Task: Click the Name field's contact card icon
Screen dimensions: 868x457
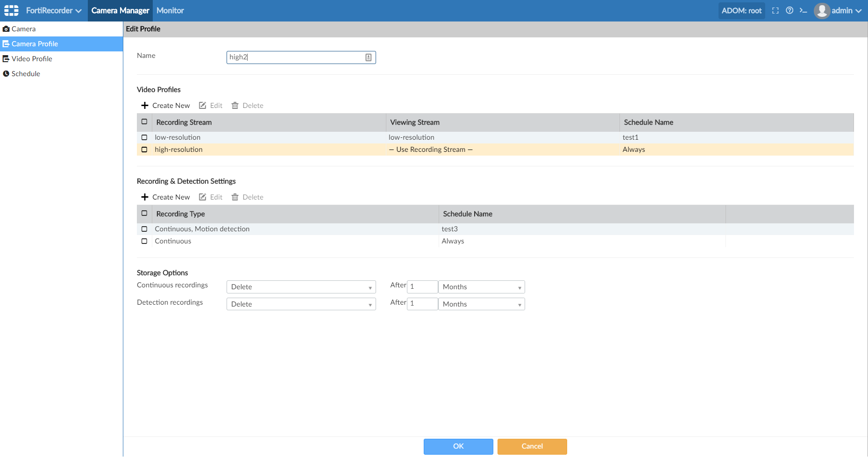Action: pyautogui.click(x=368, y=57)
